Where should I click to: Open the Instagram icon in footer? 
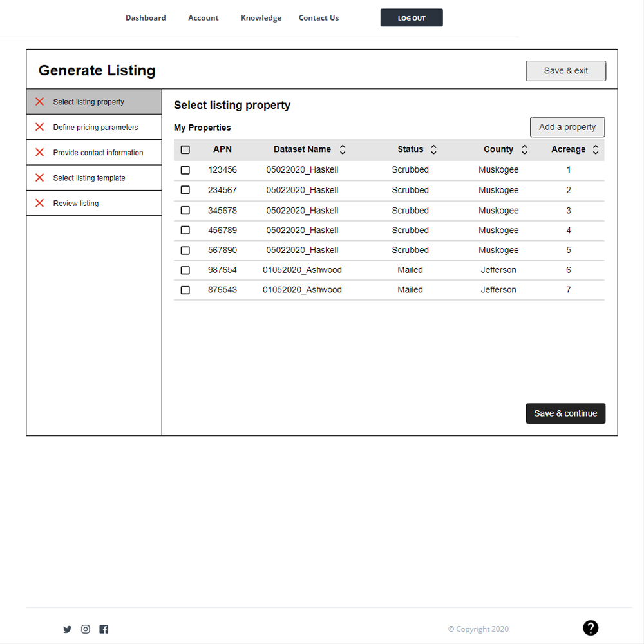(x=86, y=629)
